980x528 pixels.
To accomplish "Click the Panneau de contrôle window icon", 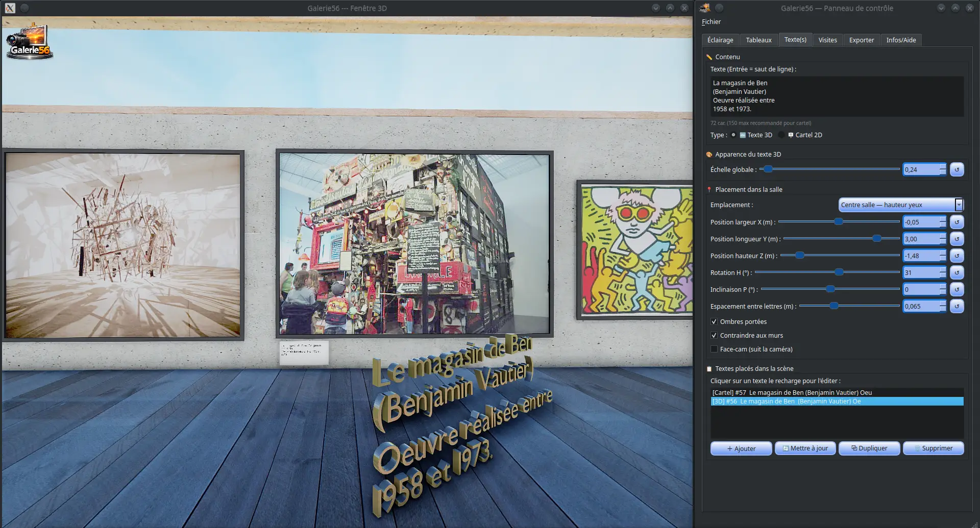I will (x=705, y=8).
